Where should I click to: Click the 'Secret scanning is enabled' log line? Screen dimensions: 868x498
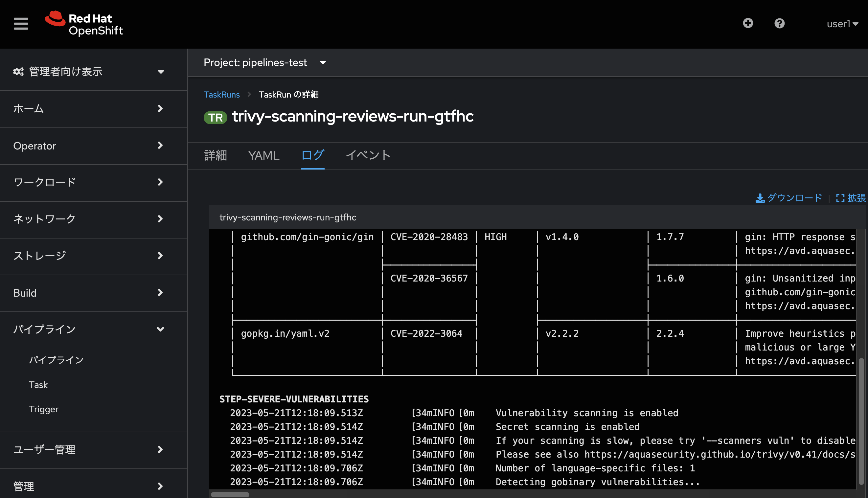567,427
